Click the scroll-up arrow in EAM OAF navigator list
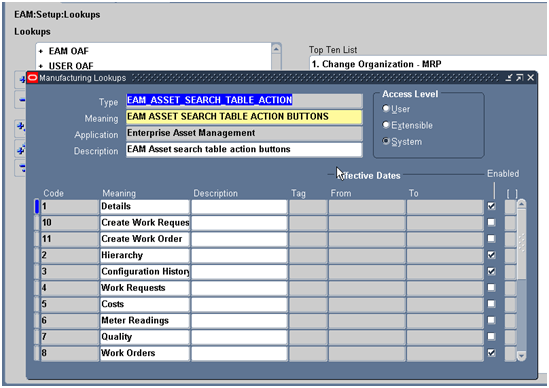Viewport: 549px width, 388px height. [276, 49]
